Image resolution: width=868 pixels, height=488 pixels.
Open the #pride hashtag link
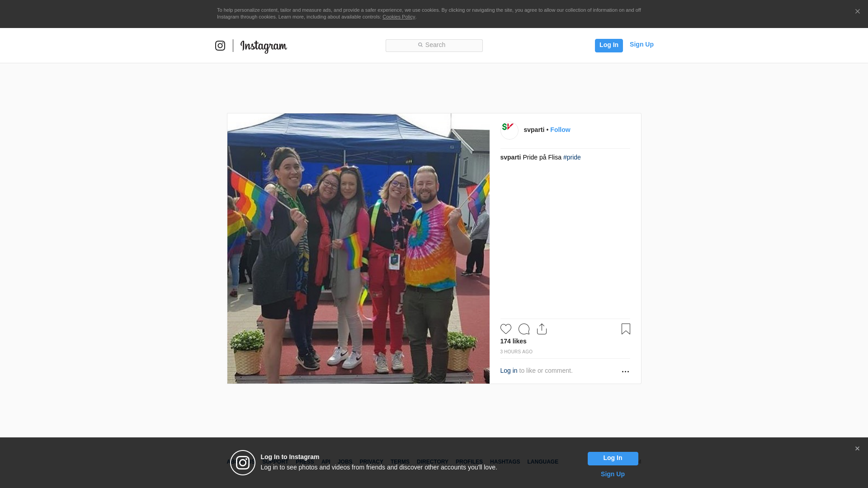(x=572, y=157)
